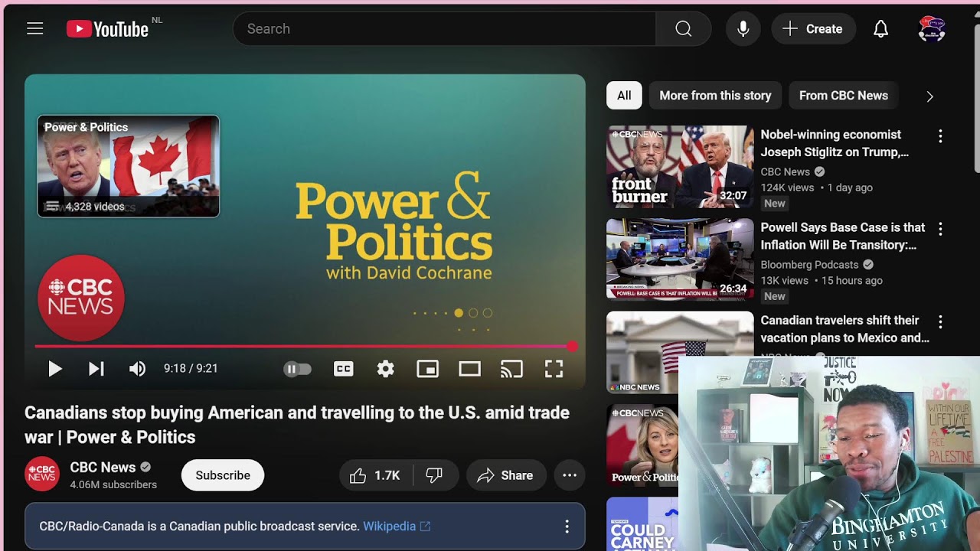This screenshot has height=551, width=980.
Task: Go to the YouTube home logo
Action: click(107, 29)
